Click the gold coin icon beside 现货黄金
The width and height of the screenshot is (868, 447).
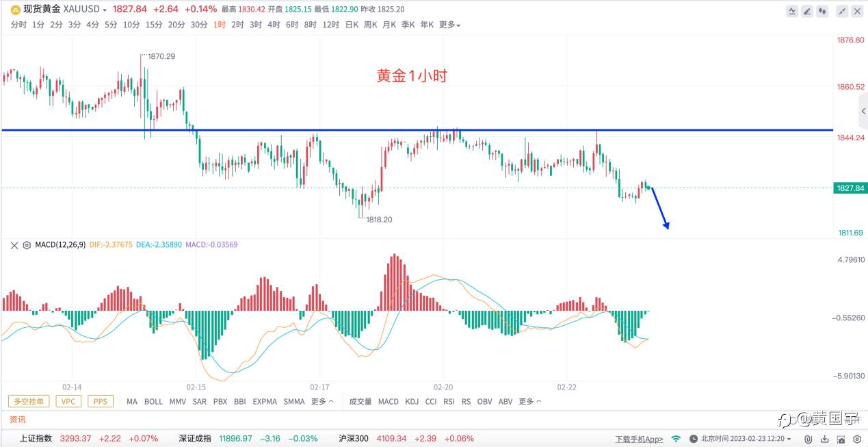[15, 9]
